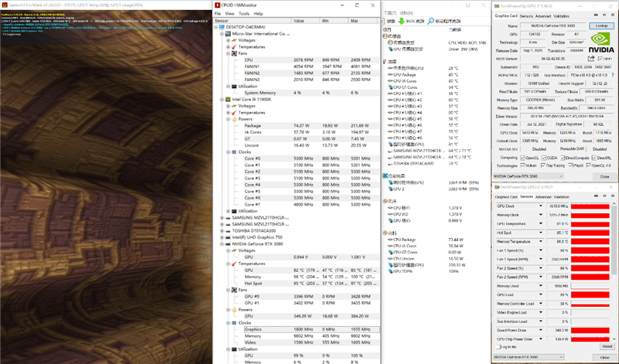The height and width of the screenshot is (364, 619).
Task: Open hamburger menu icon in upper GPU-Z window
Action: point(612,15)
